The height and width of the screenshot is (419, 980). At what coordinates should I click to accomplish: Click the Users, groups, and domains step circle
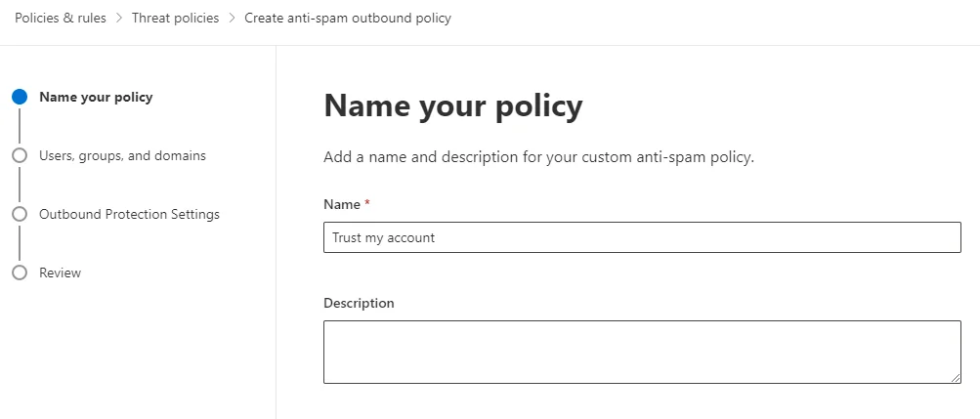pos(20,155)
